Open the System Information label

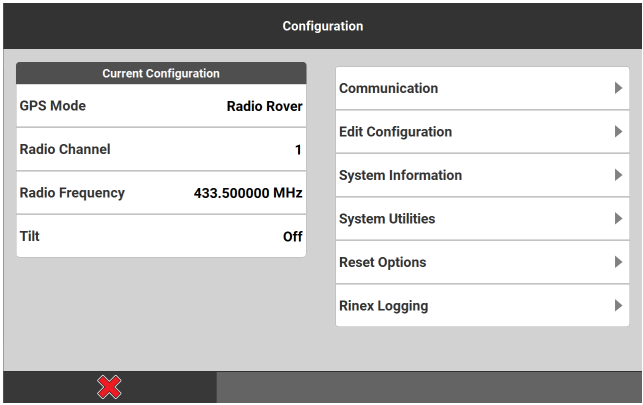[400, 176]
